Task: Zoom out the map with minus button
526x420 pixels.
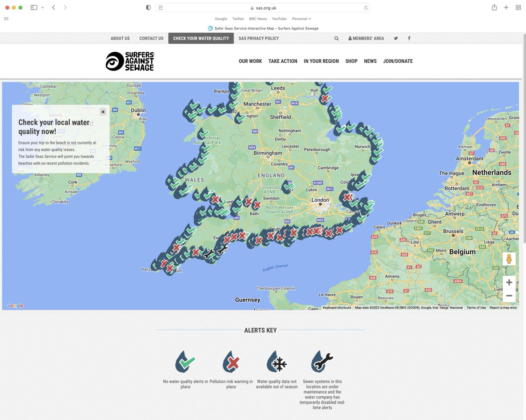Action: point(509,296)
